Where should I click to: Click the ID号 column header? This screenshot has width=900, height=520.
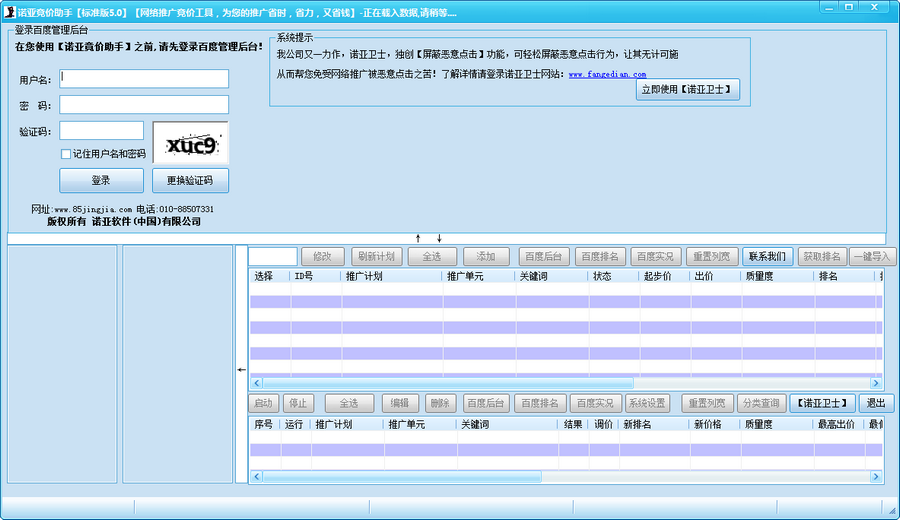pos(316,276)
